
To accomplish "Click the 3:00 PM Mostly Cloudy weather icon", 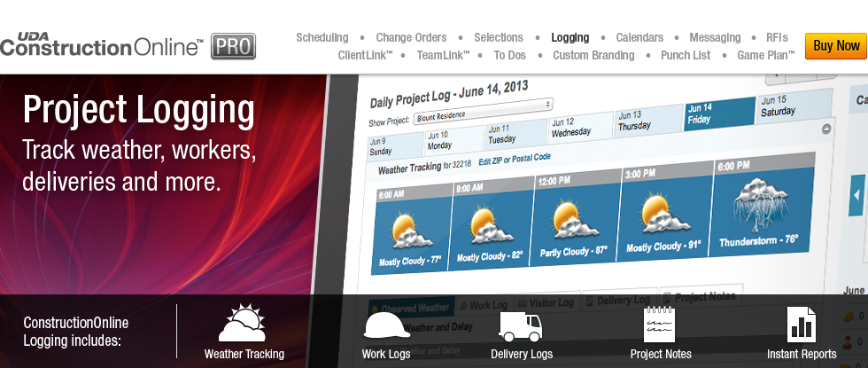I will [663, 214].
